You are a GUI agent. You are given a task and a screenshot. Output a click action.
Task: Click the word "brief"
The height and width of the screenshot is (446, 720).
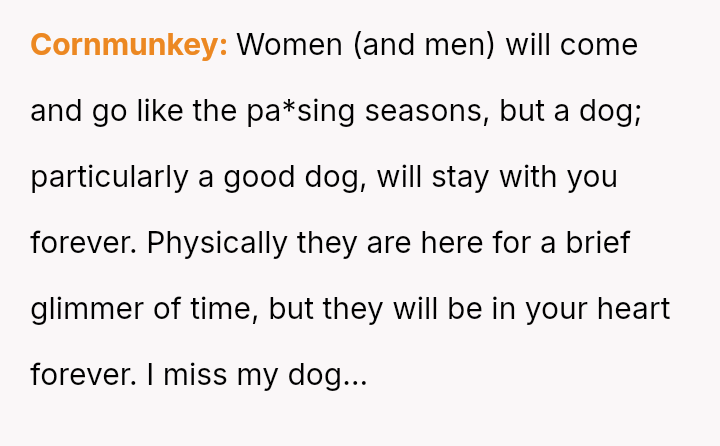[598, 243]
